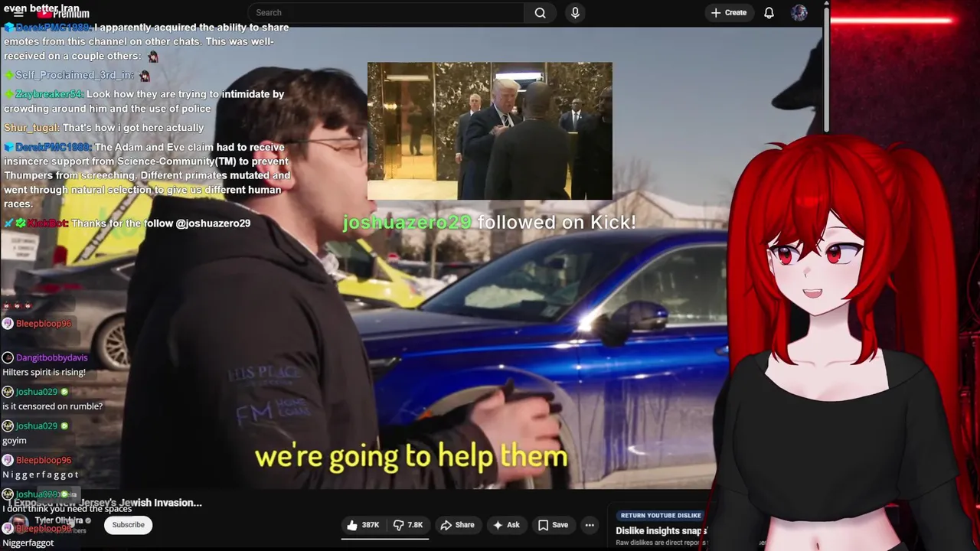The height and width of the screenshot is (551, 980).
Task: Click the 'joshuazero29 followed on Kick!' alert
Action: tap(489, 222)
